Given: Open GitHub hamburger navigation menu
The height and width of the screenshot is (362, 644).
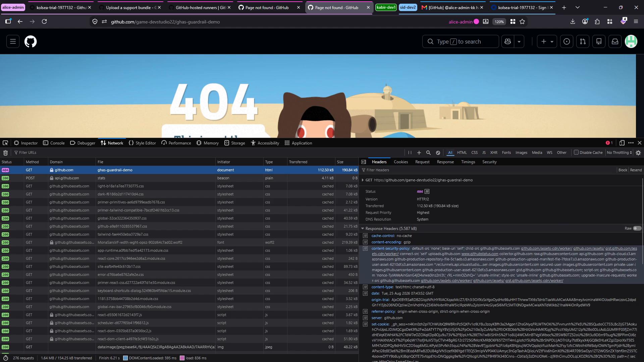Looking at the screenshot, I should [x=13, y=42].
